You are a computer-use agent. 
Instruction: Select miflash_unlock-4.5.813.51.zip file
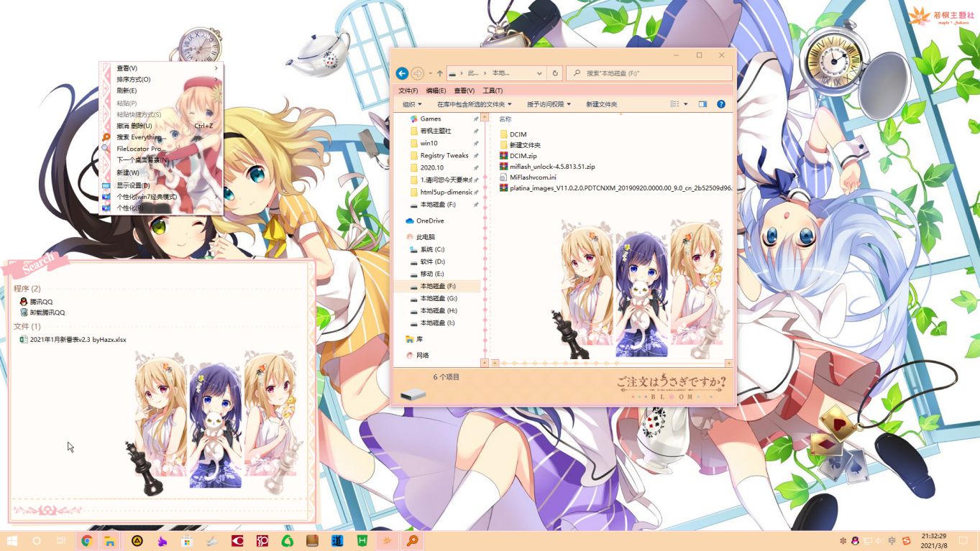[547, 166]
